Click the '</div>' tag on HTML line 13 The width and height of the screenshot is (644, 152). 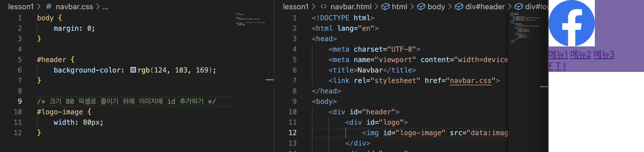[358, 143]
